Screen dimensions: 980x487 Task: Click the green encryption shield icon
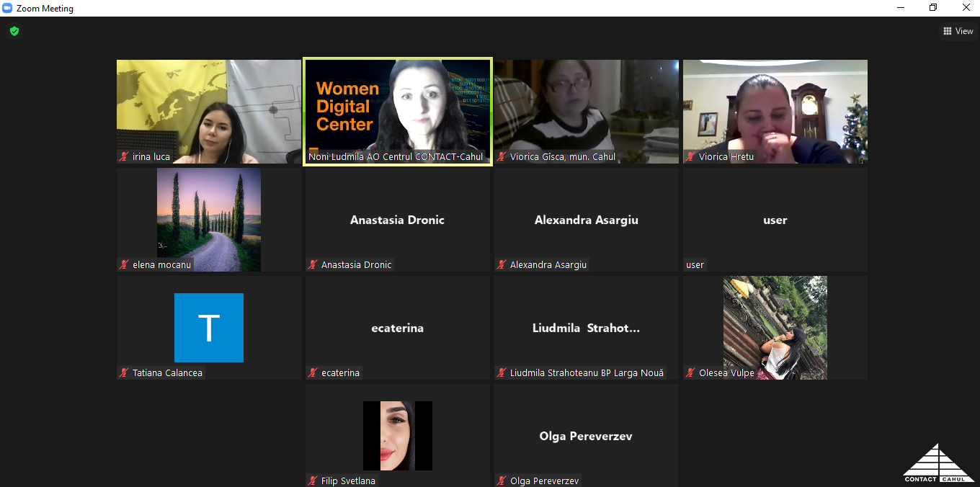coord(14,31)
